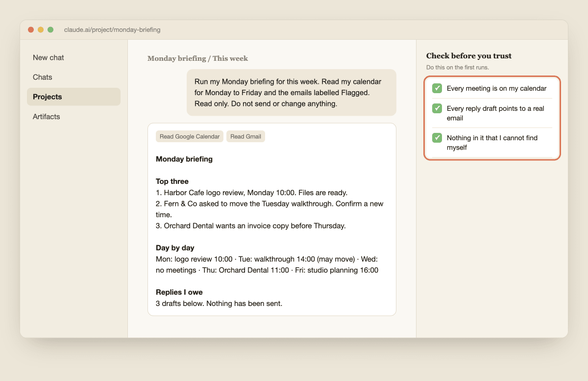
Task: Click the 'Monday briefing / This week' breadcrumb
Action: 197,58
